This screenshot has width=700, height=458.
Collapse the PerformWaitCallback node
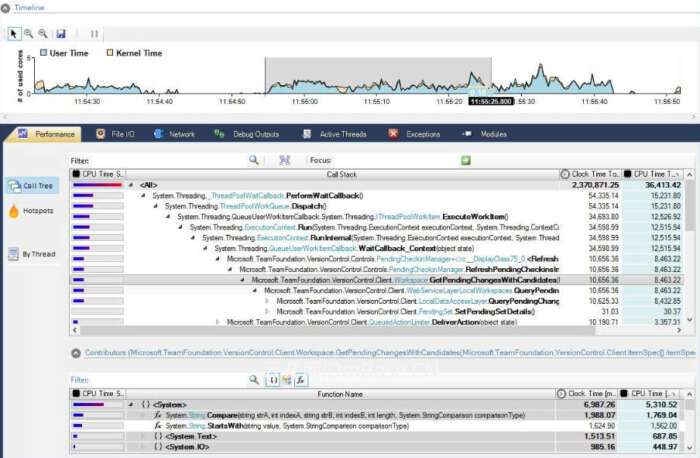coord(143,196)
